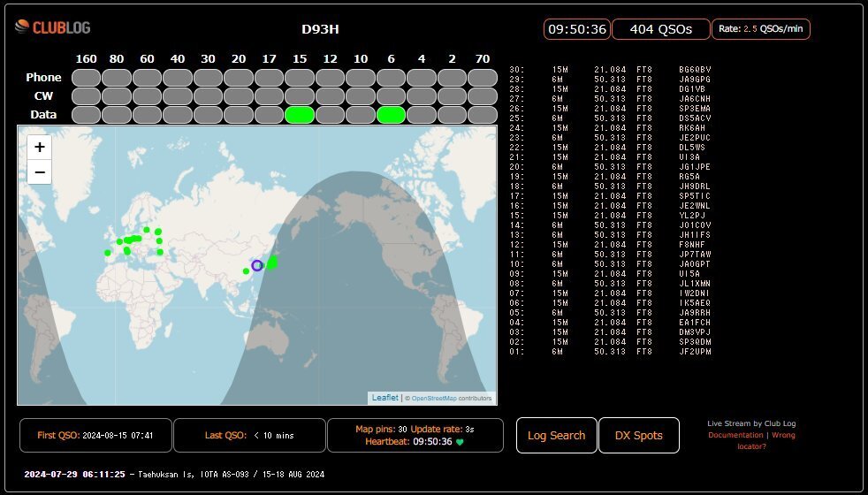The width and height of the screenshot is (868, 495).
Task: Click the Phone 70cm band slot
Action: pos(483,77)
